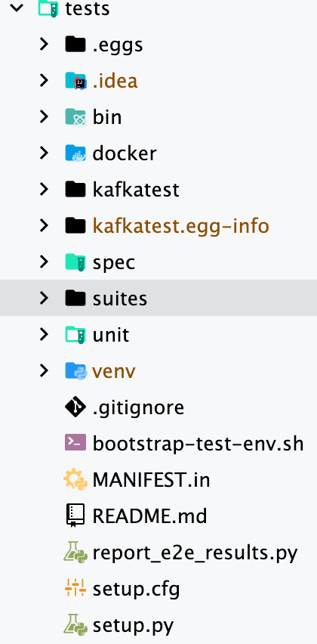The width and height of the screenshot is (317, 644).
Task: Collapse the tests root folder chevron
Action: [x=17, y=8]
